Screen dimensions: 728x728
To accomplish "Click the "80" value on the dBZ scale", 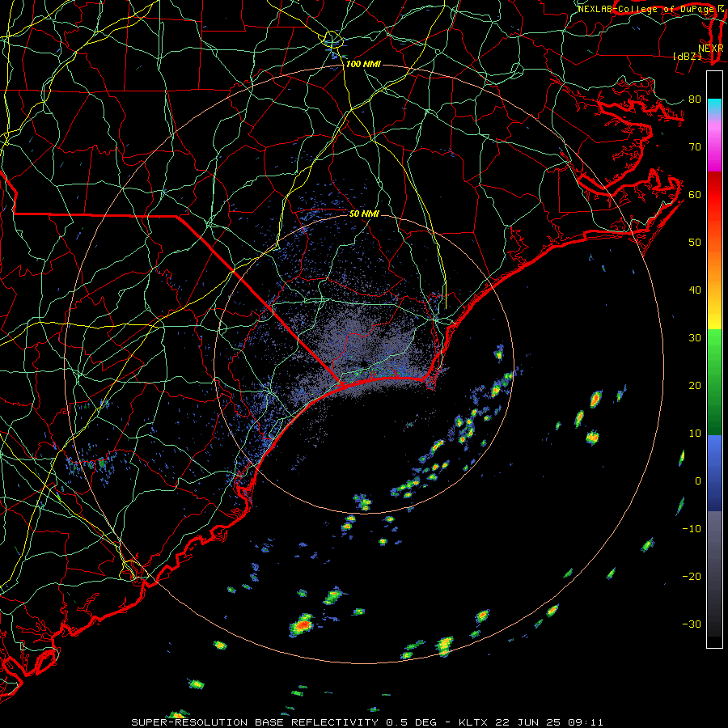I will point(695,99).
